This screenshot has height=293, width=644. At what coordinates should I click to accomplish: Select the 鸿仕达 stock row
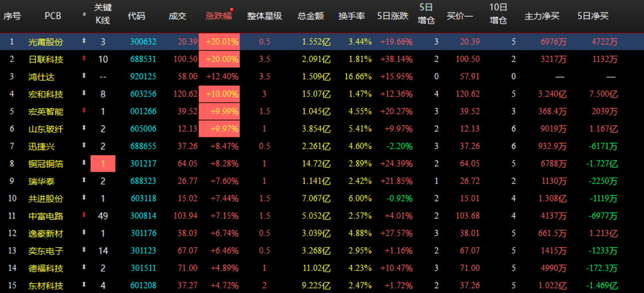pyautogui.click(x=39, y=77)
